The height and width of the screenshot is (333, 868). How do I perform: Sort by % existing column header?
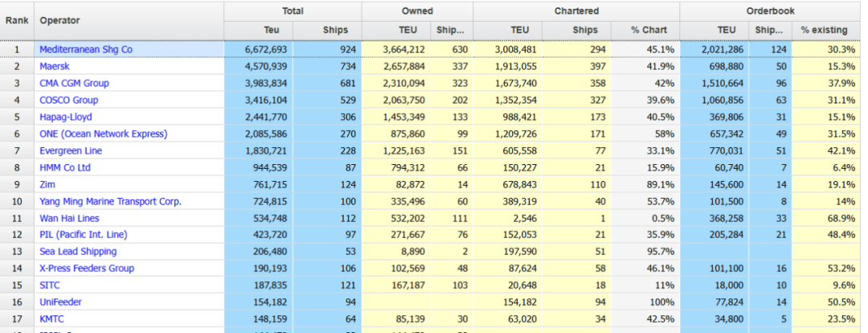point(826,31)
